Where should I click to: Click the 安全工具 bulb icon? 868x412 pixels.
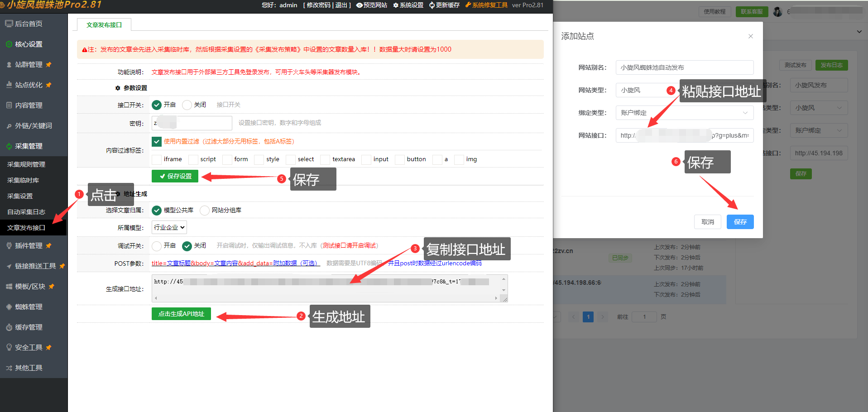pyautogui.click(x=9, y=347)
